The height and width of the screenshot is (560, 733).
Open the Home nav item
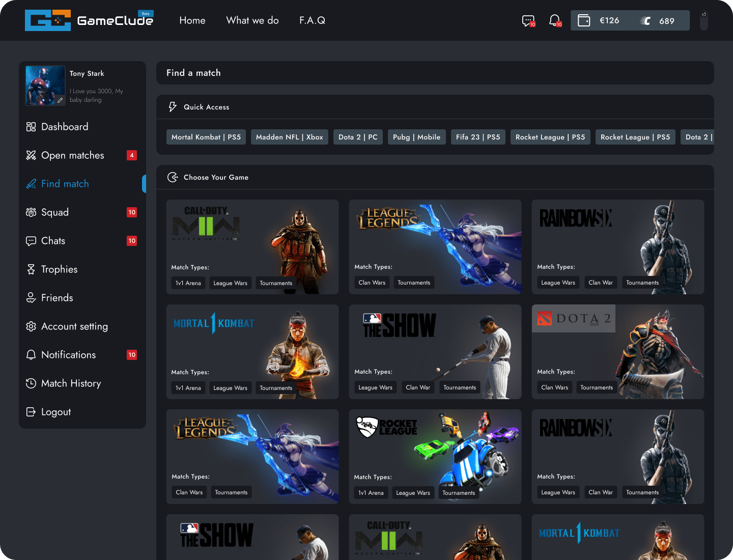[x=192, y=20]
